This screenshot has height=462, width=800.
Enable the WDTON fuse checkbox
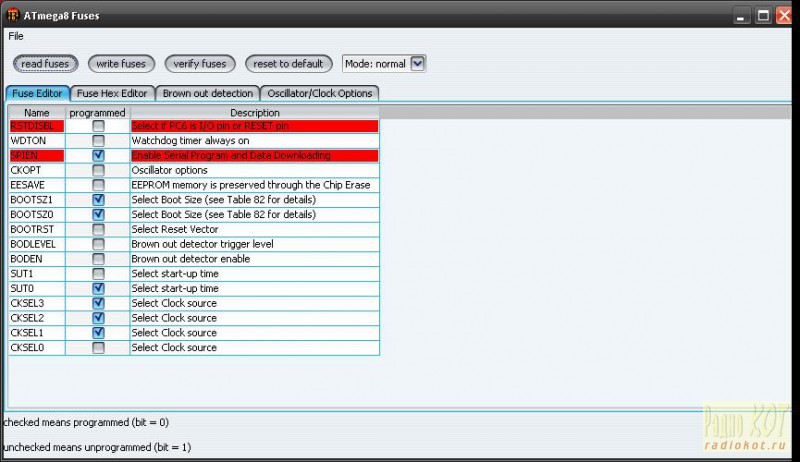[98, 141]
